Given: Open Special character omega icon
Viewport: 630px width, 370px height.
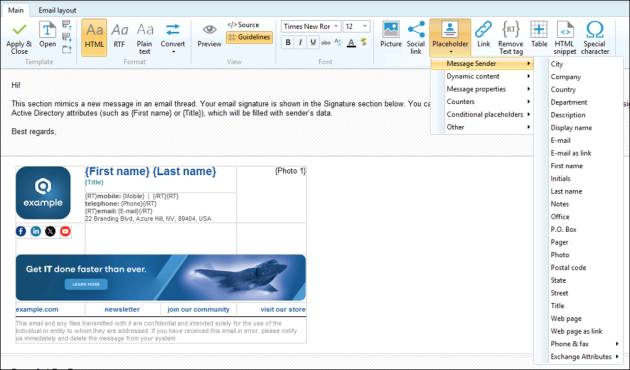Looking at the screenshot, I should pos(595,30).
